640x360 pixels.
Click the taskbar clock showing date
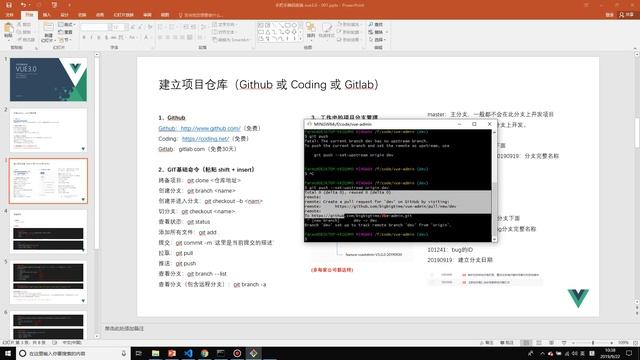point(610,353)
